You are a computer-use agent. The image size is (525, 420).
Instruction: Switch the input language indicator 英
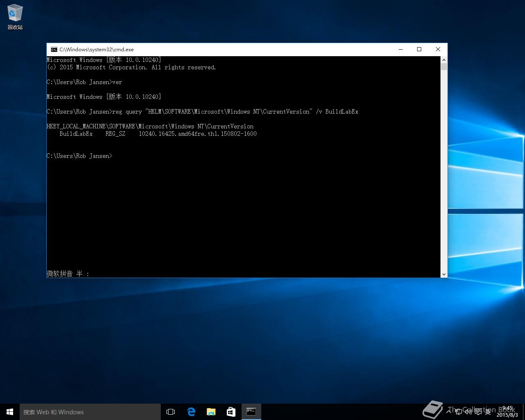[x=488, y=411]
